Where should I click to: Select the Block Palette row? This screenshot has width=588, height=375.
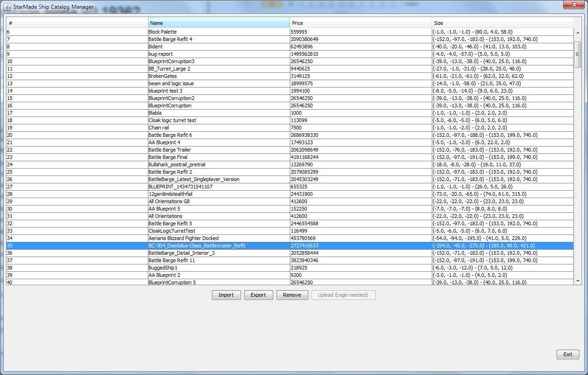point(163,32)
